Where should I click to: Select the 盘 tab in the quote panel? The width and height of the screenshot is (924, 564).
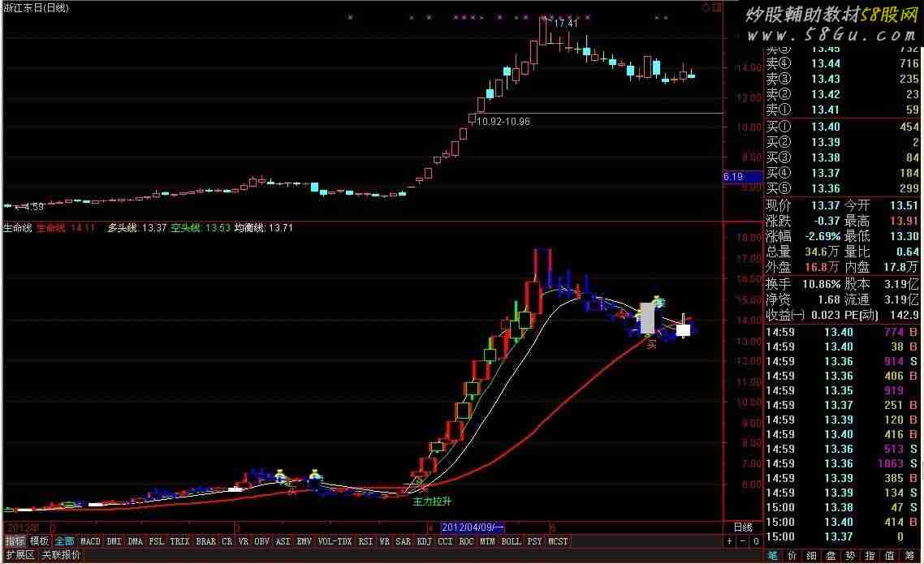point(831,555)
